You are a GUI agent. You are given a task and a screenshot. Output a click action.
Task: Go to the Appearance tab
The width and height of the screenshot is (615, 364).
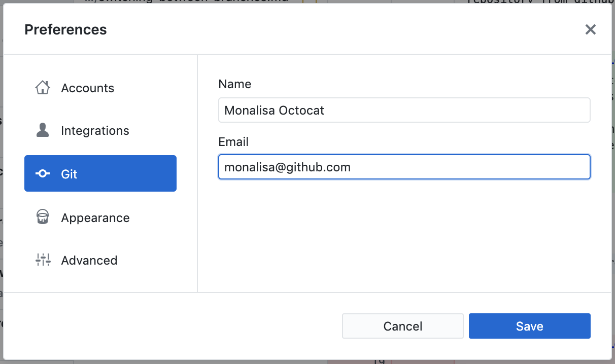100,218
